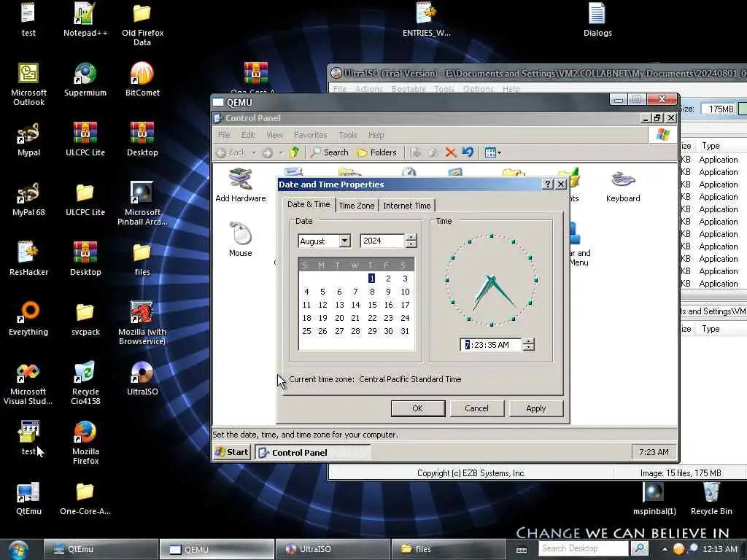Click Cancel in Date and Time Properties

point(476,408)
